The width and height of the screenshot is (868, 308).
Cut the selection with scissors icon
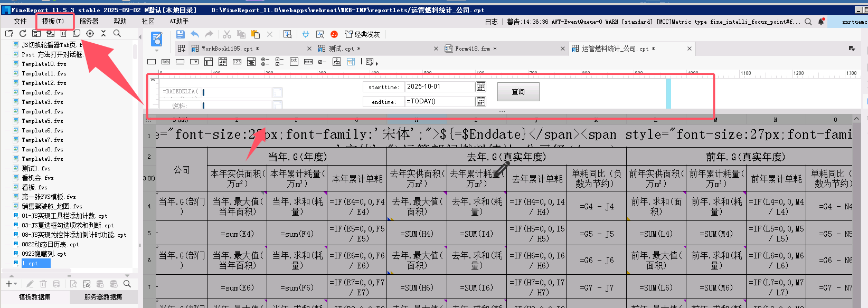click(227, 34)
